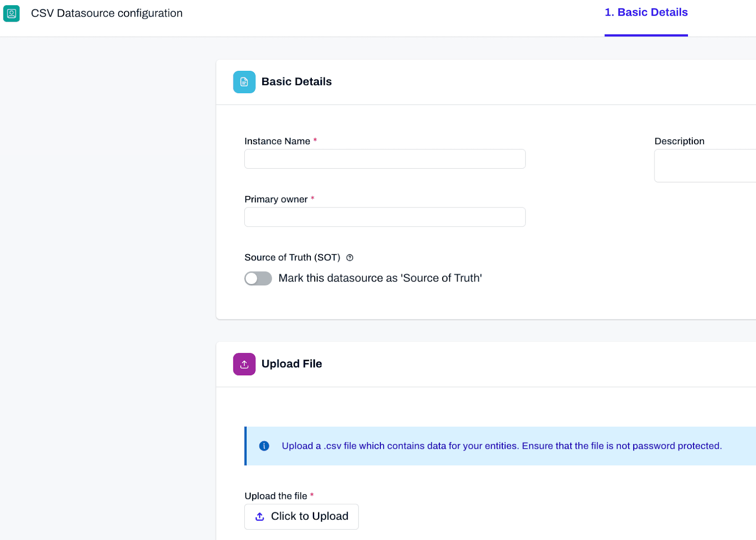Viewport: 756px width, 540px height.
Task: Click the Source of Truth (SOT) label
Action: (x=292, y=257)
